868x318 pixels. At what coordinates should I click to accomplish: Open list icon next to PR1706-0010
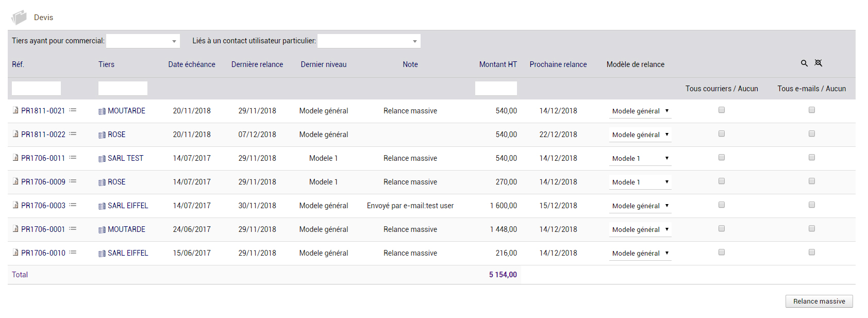click(x=73, y=253)
